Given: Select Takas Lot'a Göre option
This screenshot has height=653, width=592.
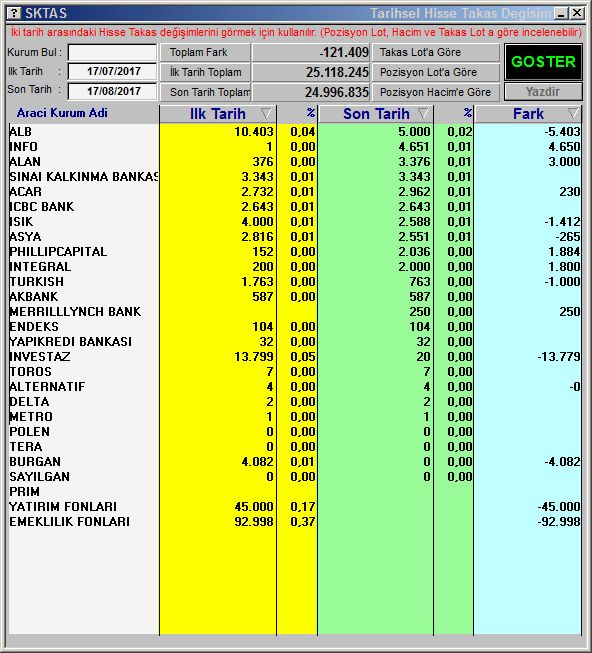Looking at the screenshot, I should point(435,52).
